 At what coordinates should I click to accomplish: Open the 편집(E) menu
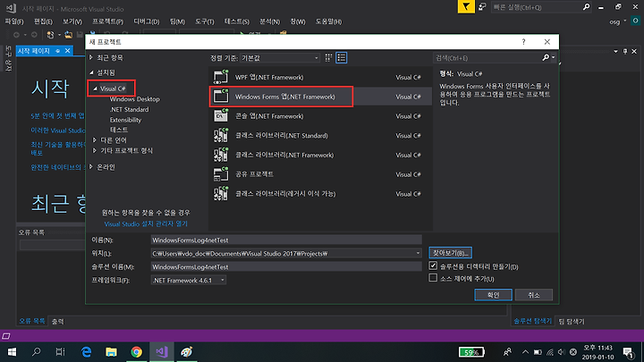43,21
